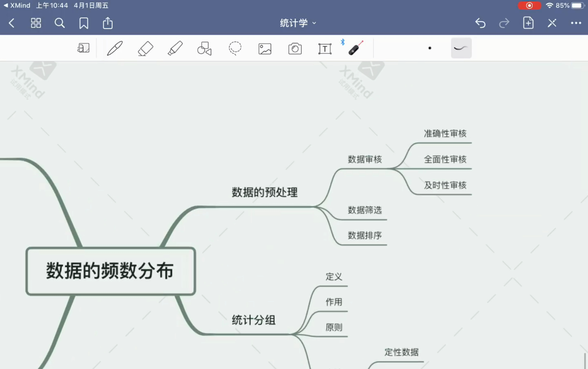Pick the Highlighter tool
This screenshot has height=369, width=588.
point(175,48)
